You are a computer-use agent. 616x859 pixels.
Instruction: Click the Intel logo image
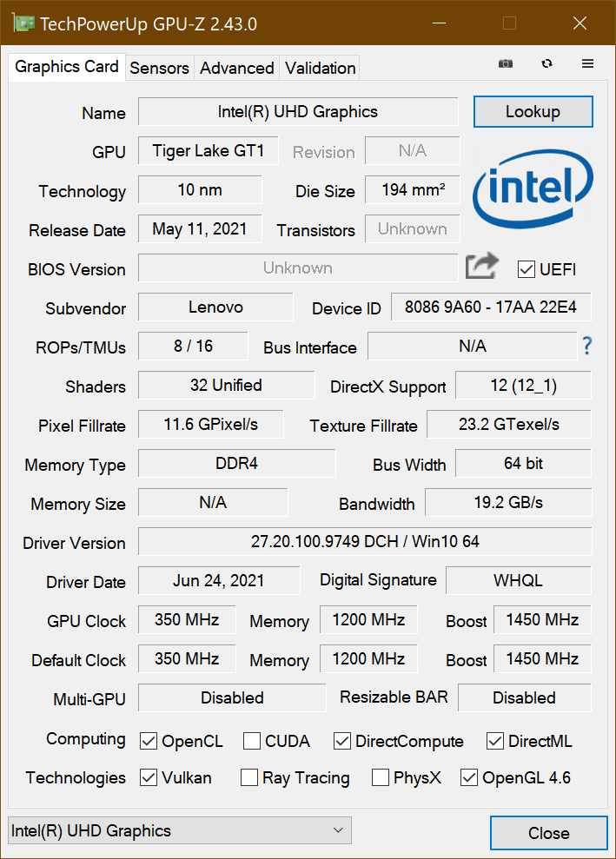pyautogui.click(x=529, y=193)
